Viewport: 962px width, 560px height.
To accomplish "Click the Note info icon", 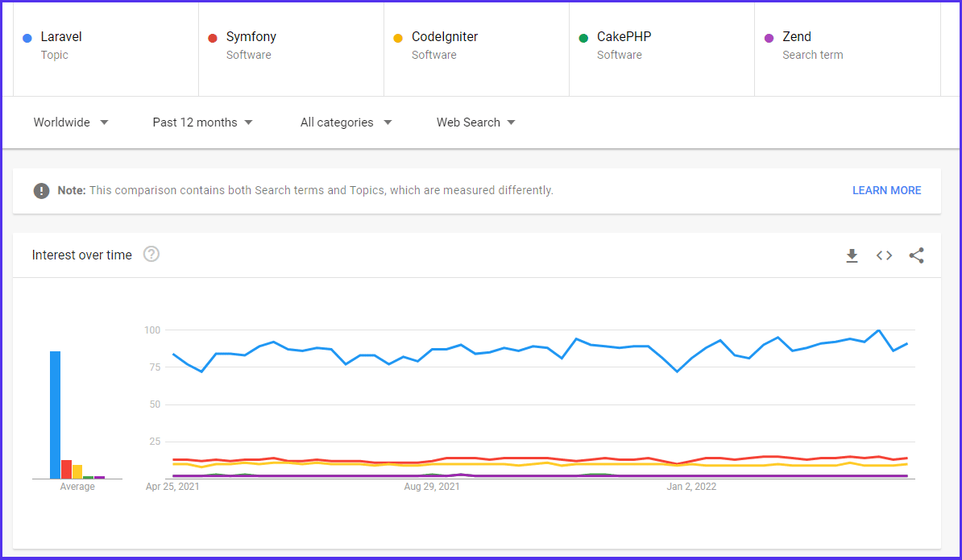I will click(x=41, y=190).
